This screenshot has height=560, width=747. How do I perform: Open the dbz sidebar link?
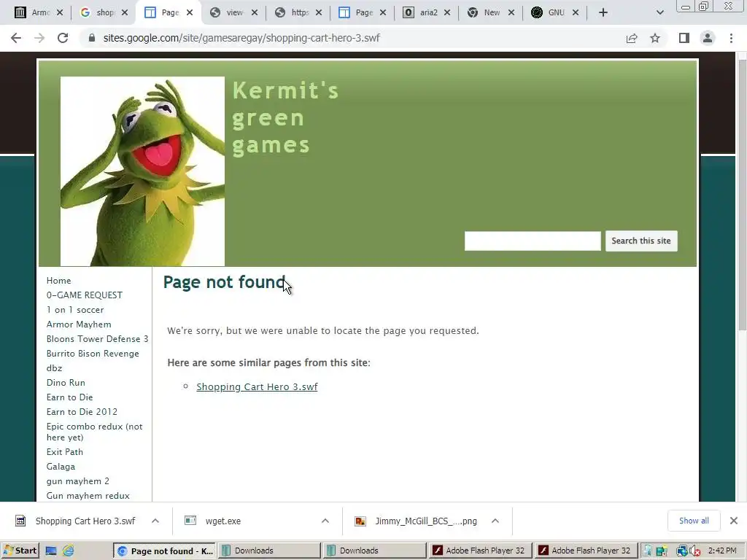coord(54,368)
